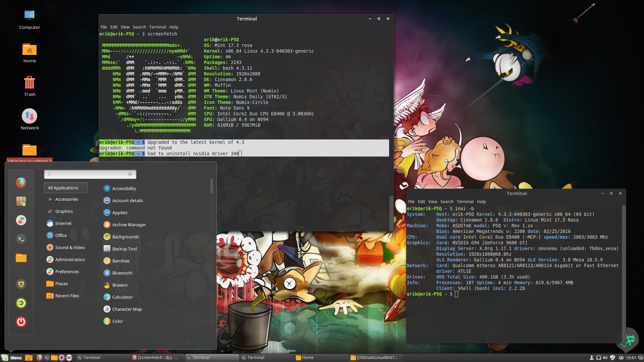The image size is (644, 362).
Task: Click the menu search input field
Action: 90,174
